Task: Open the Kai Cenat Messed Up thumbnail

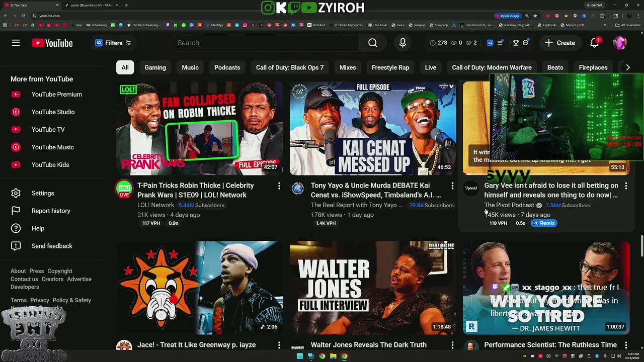Action: click(373, 128)
